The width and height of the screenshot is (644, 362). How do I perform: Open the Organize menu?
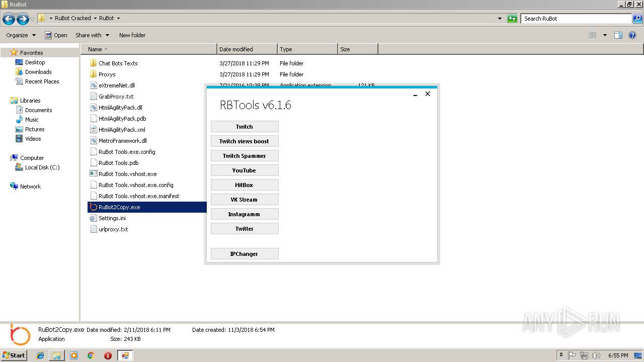point(21,35)
